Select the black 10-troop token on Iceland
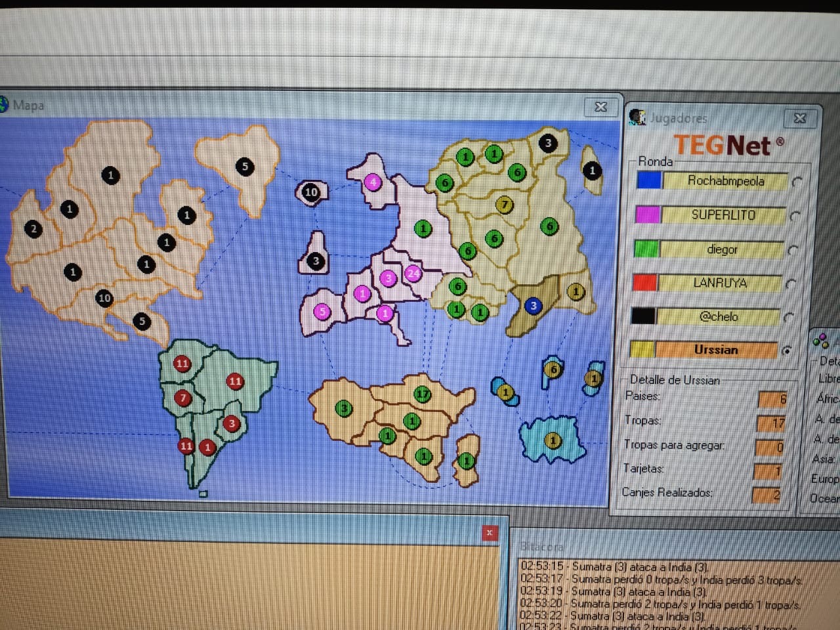This screenshot has width=840, height=630. click(x=311, y=192)
